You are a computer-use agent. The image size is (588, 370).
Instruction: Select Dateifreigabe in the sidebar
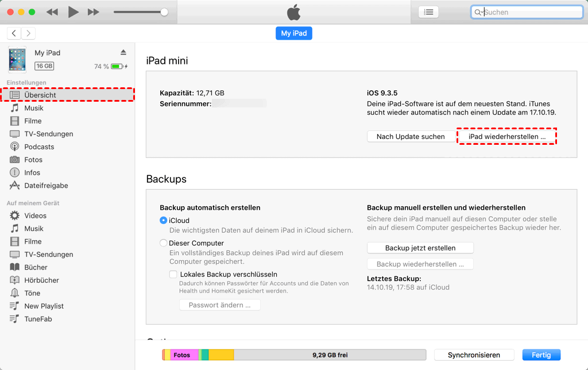click(46, 186)
